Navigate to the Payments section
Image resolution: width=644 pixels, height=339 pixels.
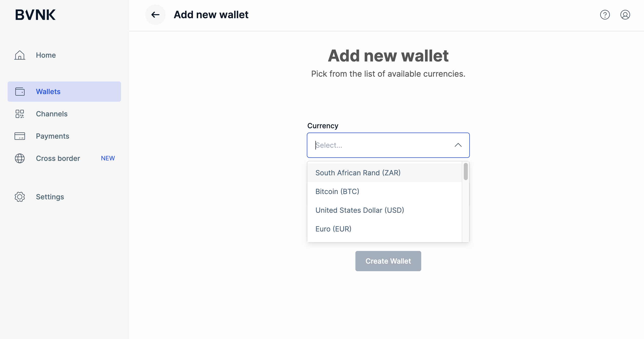point(52,136)
